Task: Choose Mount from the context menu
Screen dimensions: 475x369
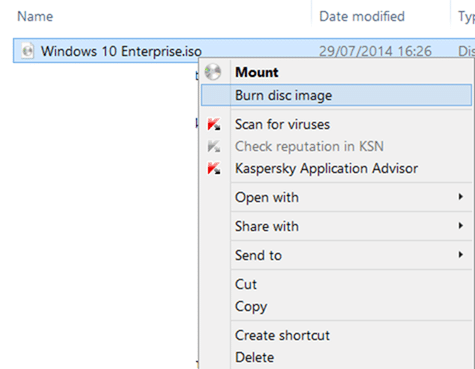Action: pos(336,72)
